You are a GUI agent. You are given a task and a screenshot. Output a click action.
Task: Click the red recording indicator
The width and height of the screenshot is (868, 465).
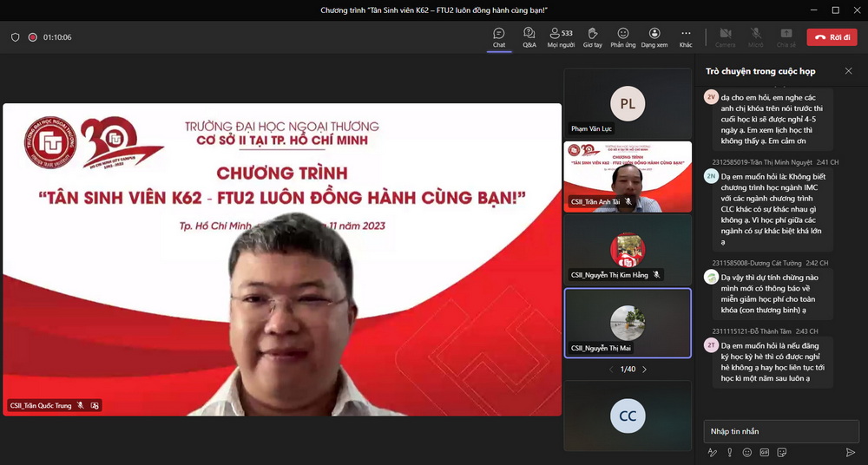(x=33, y=37)
